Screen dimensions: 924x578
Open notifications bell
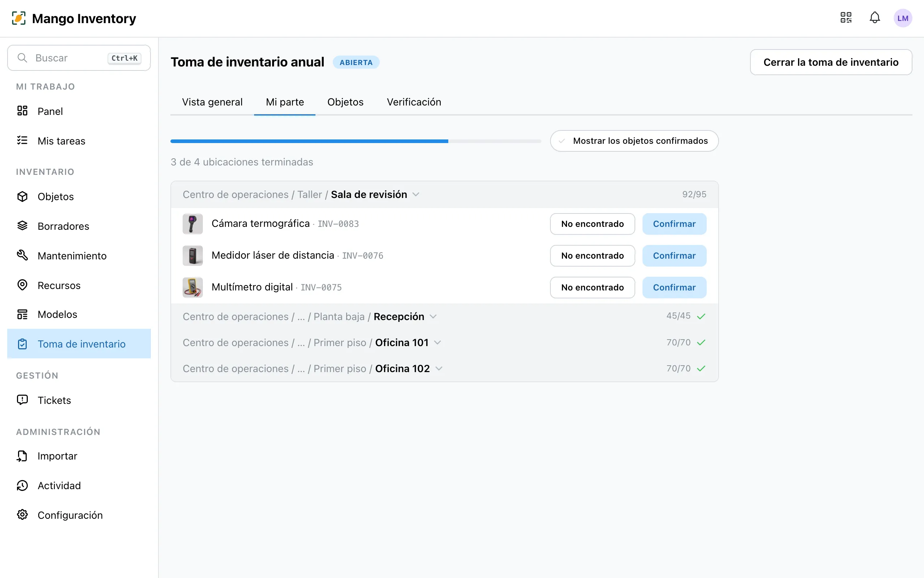click(875, 18)
